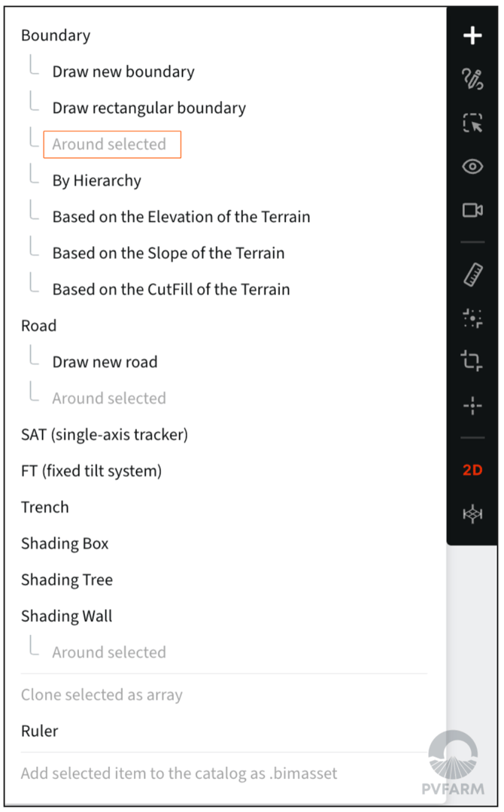Click the Add (plus) tool icon
This screenshot has width=504, height=812.
(x=472, y=35)
